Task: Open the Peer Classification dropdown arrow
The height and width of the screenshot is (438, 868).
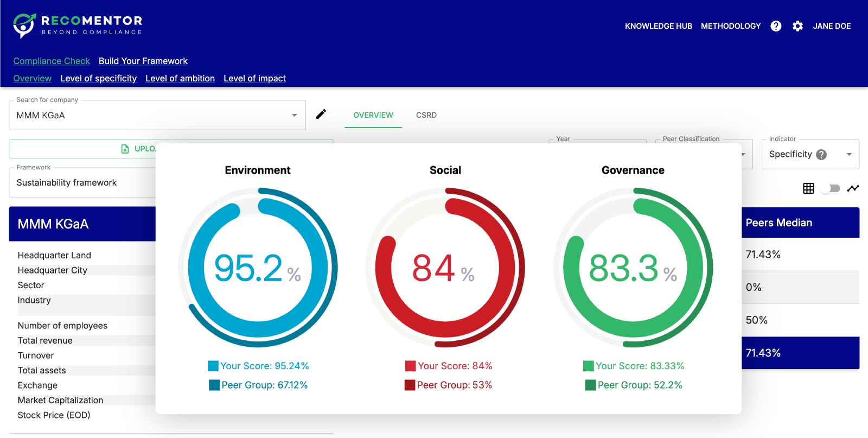Action: (743, 155)
